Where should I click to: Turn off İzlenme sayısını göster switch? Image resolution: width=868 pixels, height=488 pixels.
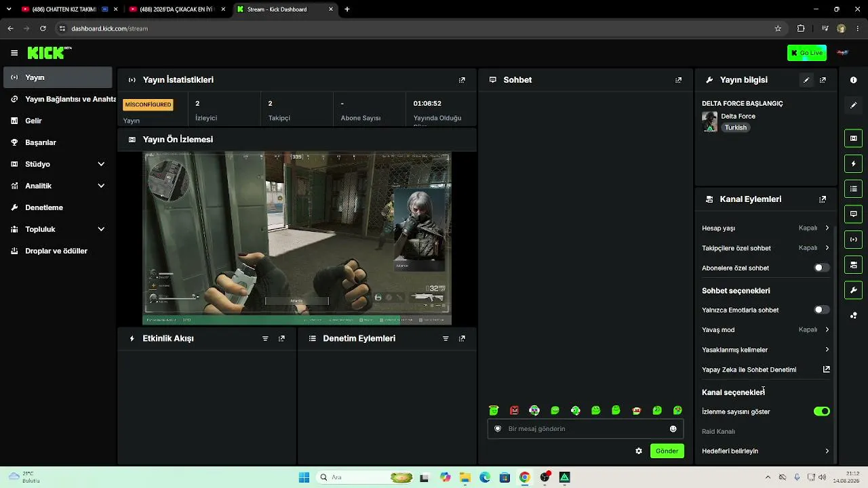(x=821, y=411)
